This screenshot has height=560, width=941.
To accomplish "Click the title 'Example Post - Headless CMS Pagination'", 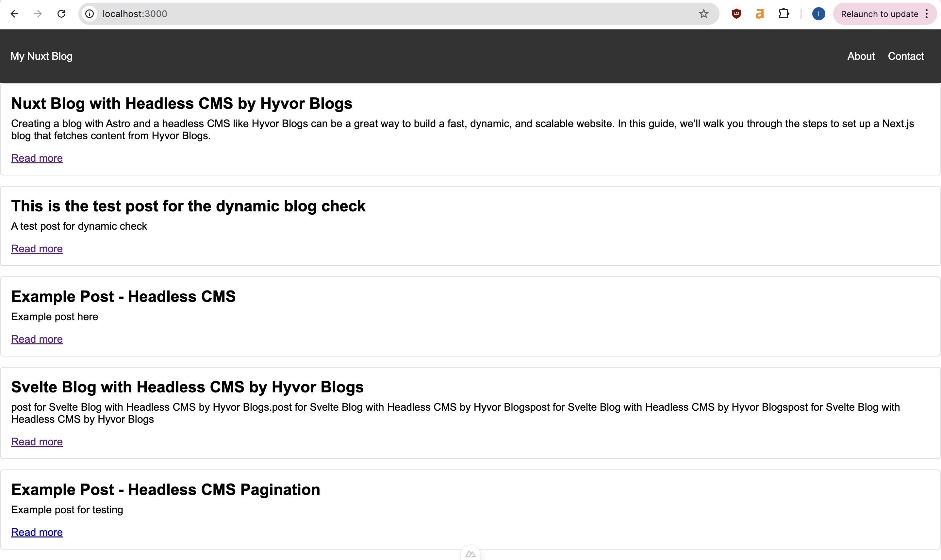I will click(x=166, y=490).
